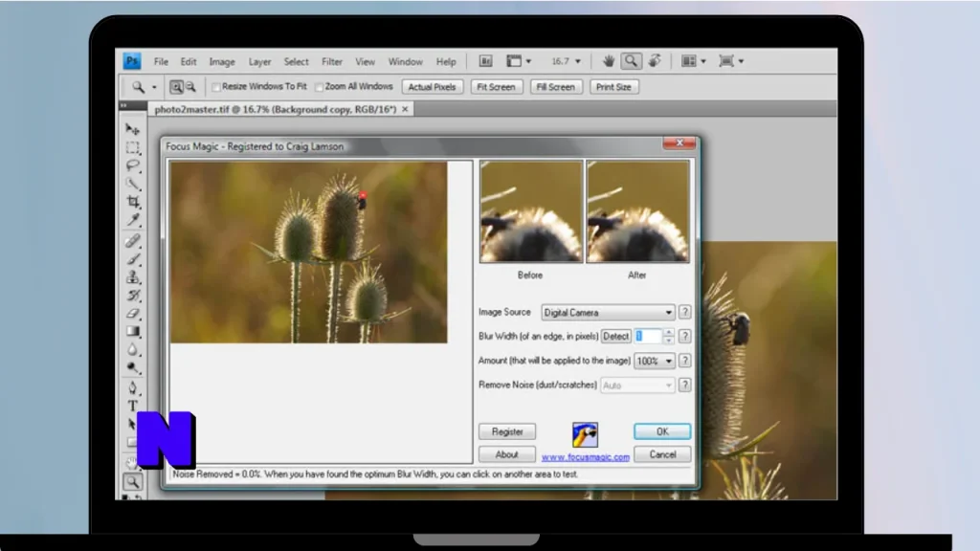Launch Bridge from the application bar

click(485, 61)
